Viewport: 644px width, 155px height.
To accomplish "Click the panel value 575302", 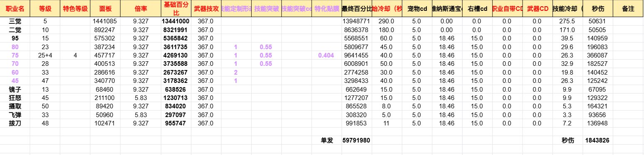I will pyautogui.click(x=106, y=38).
